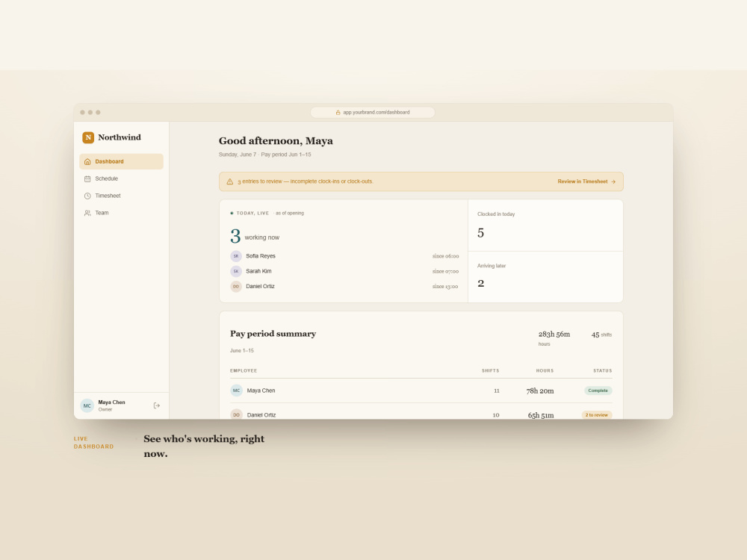The width and height of the screenshot is (747, 560).
Task: Click the Dashboard home icon
Action: [87, 162]
